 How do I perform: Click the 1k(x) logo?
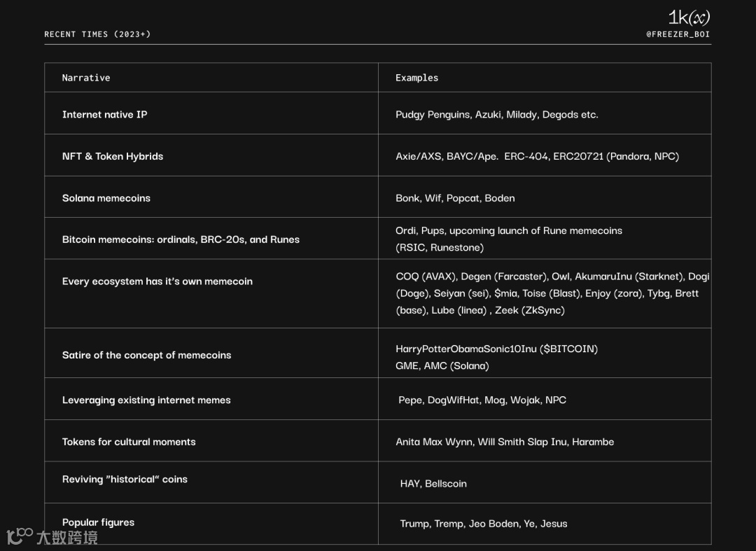(x=689, y=18)
